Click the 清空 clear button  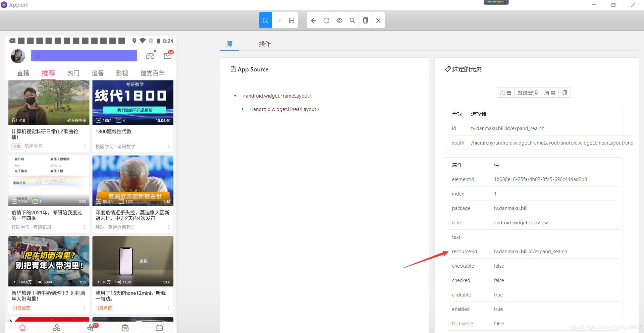pos(550,93)
